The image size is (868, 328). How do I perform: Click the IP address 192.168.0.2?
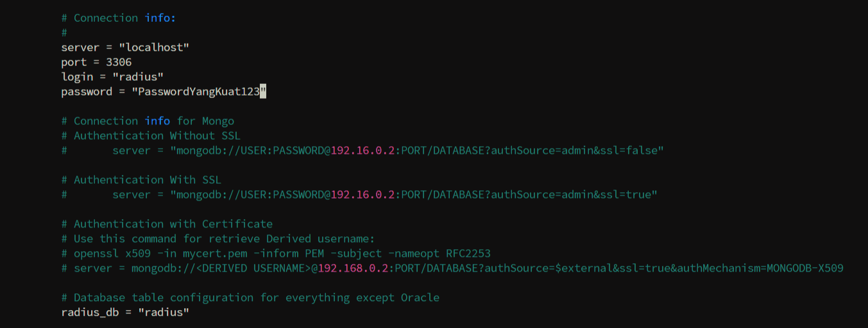pyautogui.click(x=353, y=268)
